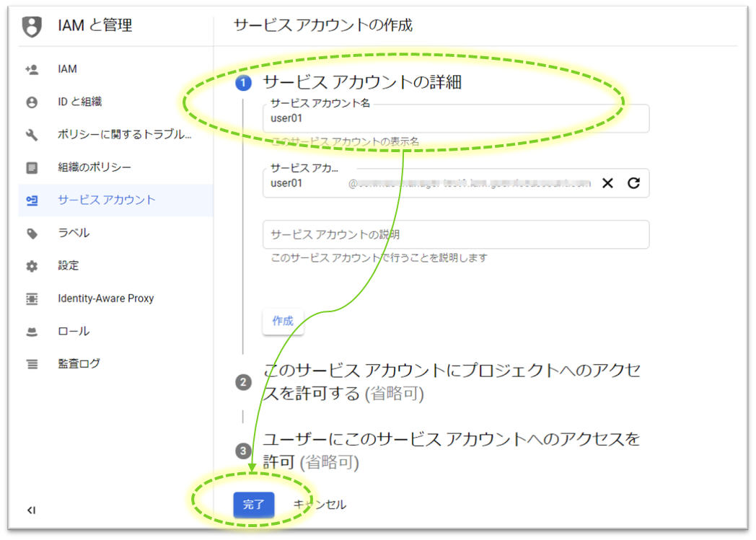Viewport: 756px width, 540px height.
Task: Regenerate service account ID with refresh icon
Action: pyautogui.click(x=633, y=183)
